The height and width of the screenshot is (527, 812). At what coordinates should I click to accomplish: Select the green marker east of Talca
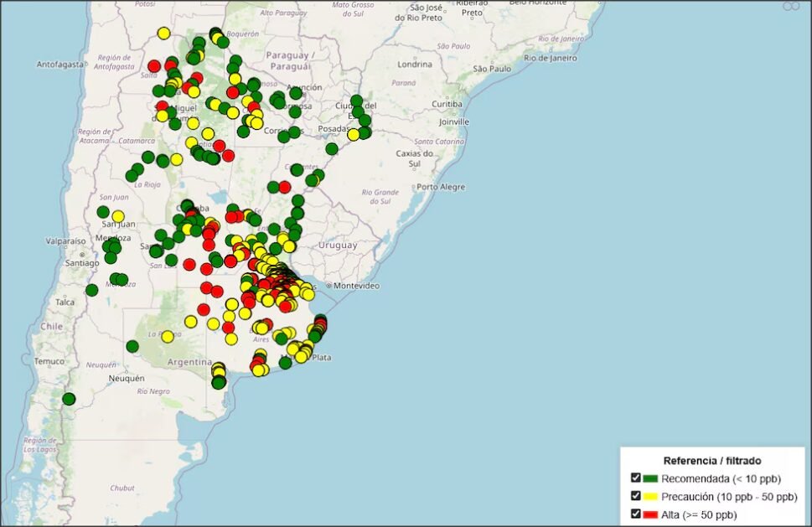91,290
